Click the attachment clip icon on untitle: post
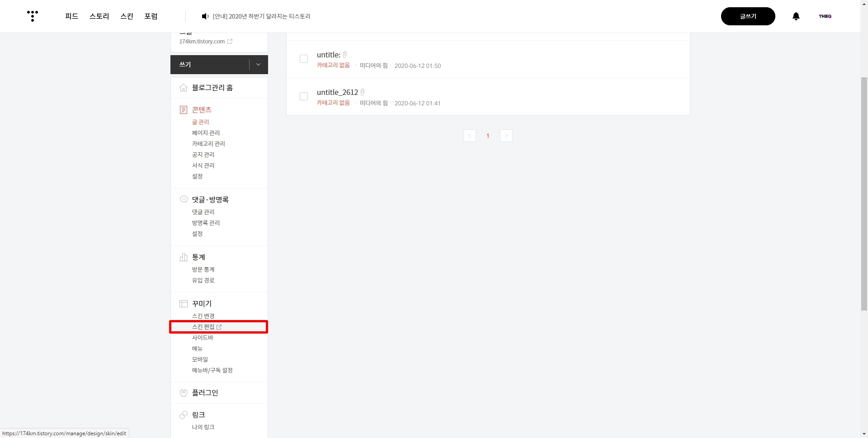Screen dimensions: 868x438 [x=345, y=55]
